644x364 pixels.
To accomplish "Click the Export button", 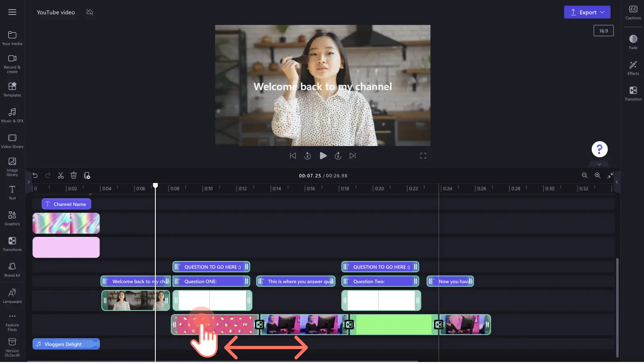I will [x=587, y=12].
